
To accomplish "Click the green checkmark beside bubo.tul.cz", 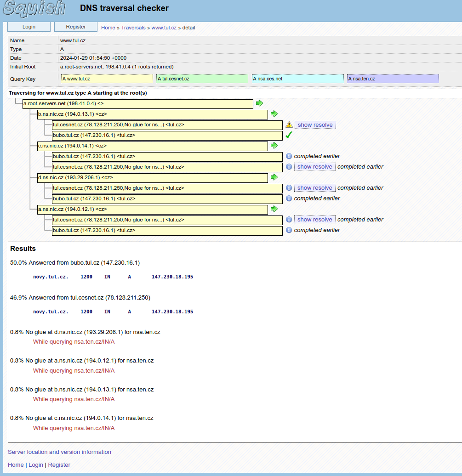I will coord(289,135).
